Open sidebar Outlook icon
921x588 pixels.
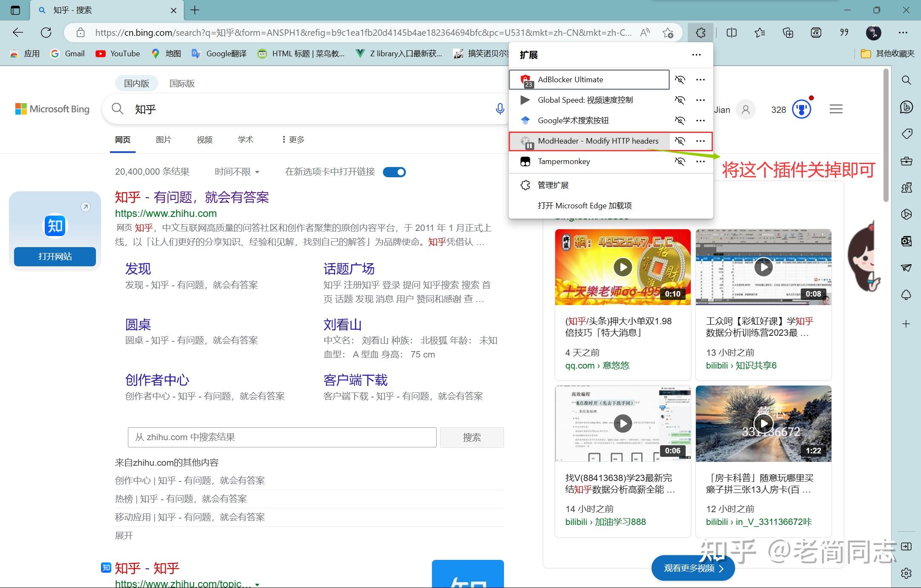[907, 241]
